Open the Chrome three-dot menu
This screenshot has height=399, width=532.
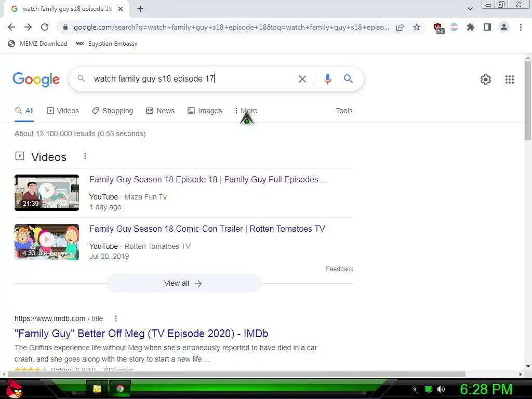pyautogui.click(x=521, y=27)
